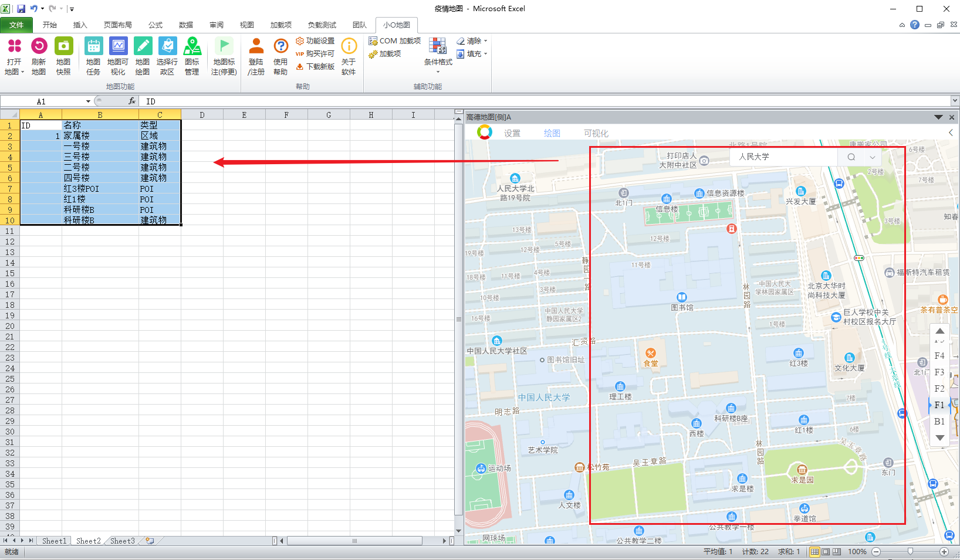Viewport: 960px width, 560px height.
Task: Expand the 填充 fill dropdown
Action: point(485,54)
